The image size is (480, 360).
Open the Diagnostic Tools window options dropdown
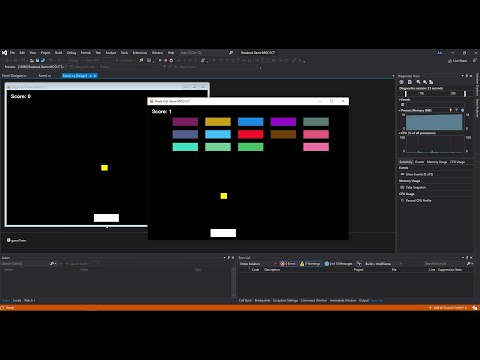tap(462, 76)
